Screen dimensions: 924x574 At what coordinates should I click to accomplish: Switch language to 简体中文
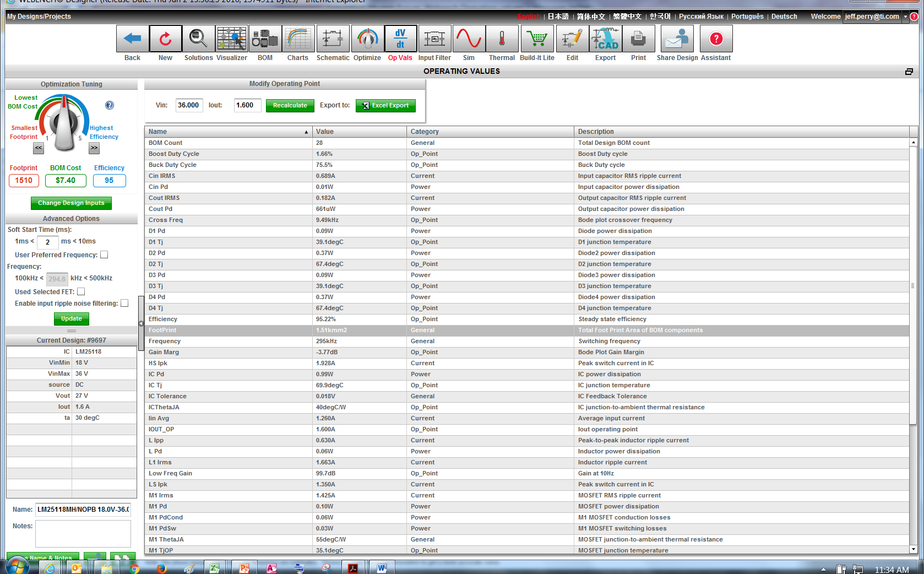(591, 17)
